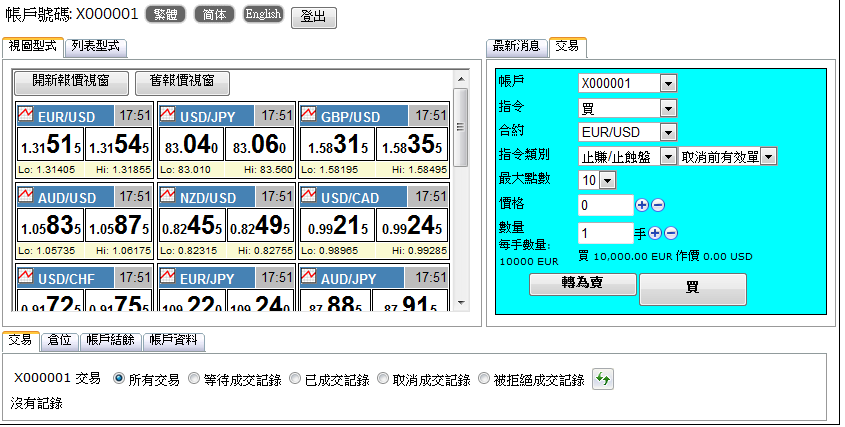Select the 已成交記錄 radio button

point(295,379)
